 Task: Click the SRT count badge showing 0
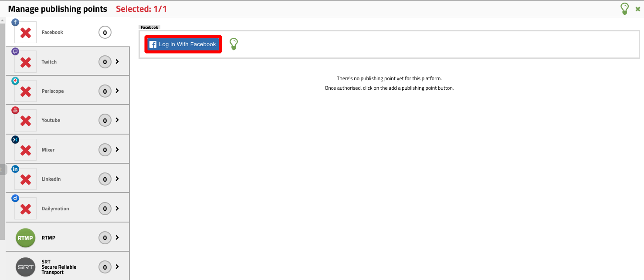click(x=105, y=267)
